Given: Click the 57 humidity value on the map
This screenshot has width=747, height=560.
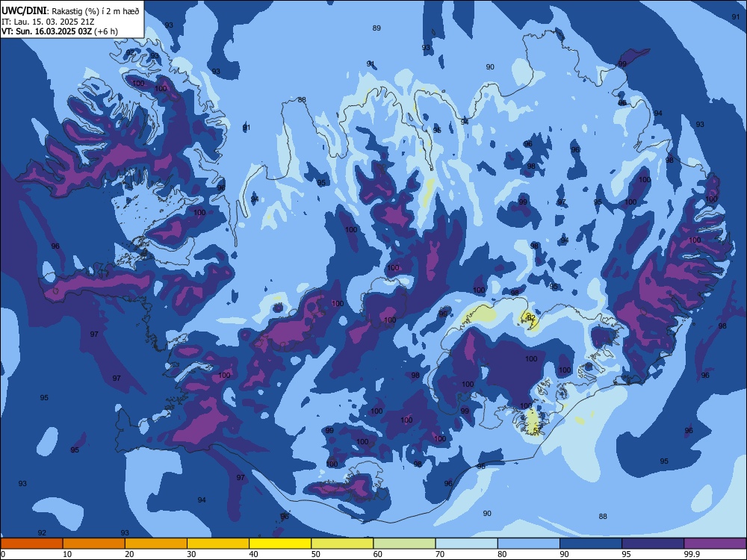Looking at the screenshot, I should click(537, 431).
